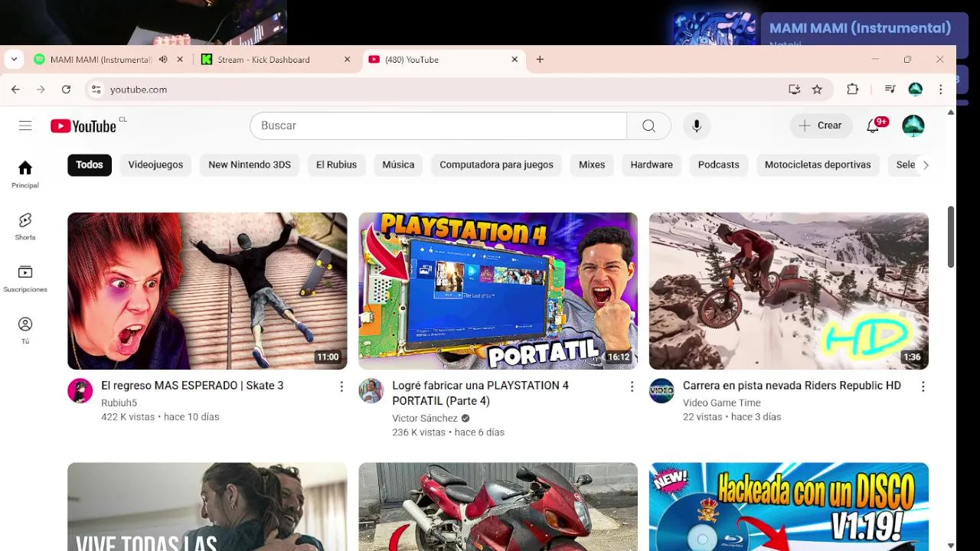Viewport: 980px width, 551px height.
Task: Open Shorts in the sidebar
Action: click(x=25, y=227)
